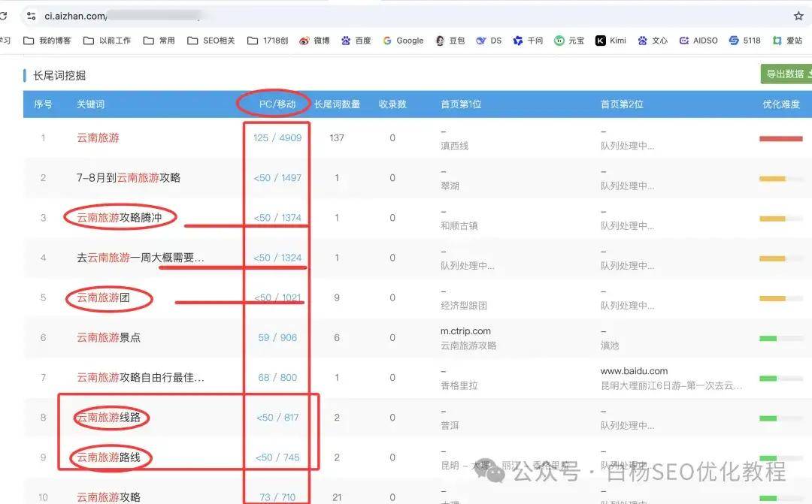Screen dimensions: 812x504
Task: Click the PC/移动 column header
Action: [277, 104]
